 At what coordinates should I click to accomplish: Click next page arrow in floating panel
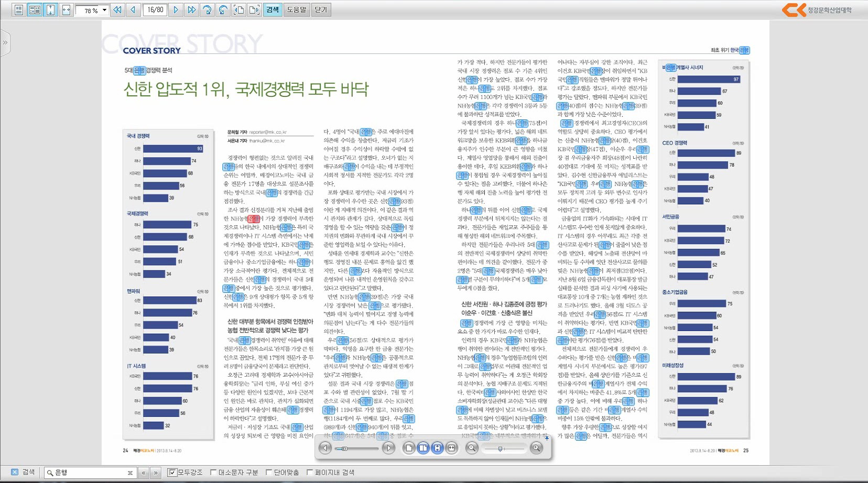pos(388,448)
